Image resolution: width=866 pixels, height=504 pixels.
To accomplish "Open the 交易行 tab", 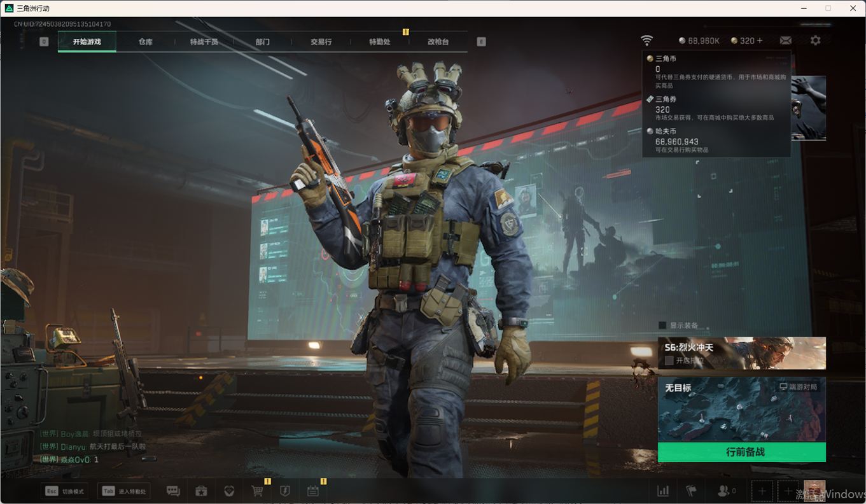I will pyautogui.click(x=321, y=42).
